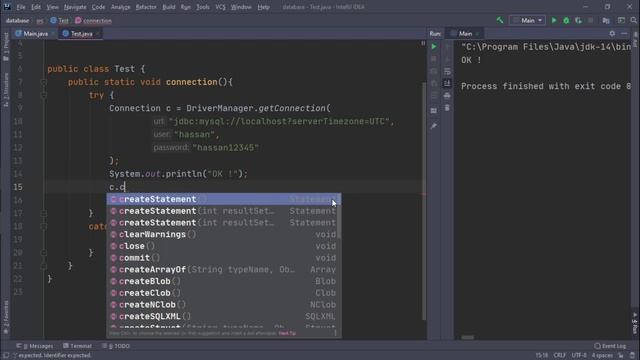
Task: Click the 4 spaces indent indicator
Action: [602, 356]
